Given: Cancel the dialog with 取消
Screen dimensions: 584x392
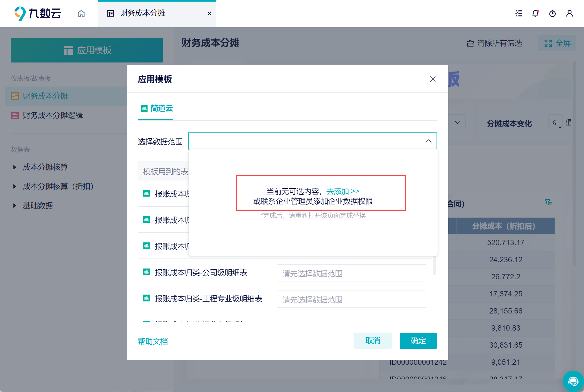Looking at the screenshot, I should [x=373, y=341].
